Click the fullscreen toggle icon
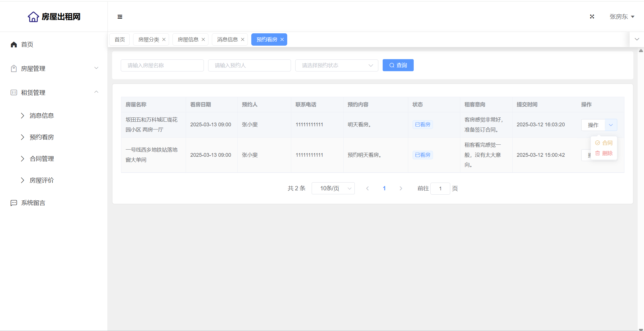The width and height of the screenshot is (644, 331). coord(592,17)
